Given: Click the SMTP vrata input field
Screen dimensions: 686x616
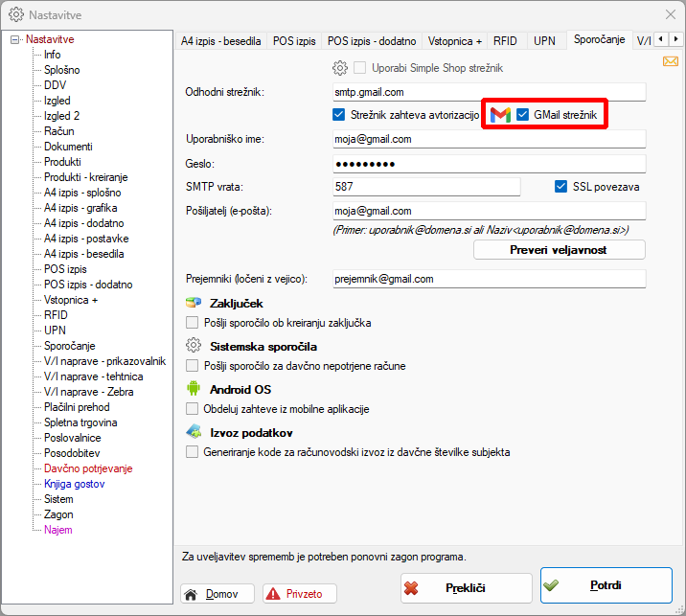Looking at the screenshot, I should [425, 187].
